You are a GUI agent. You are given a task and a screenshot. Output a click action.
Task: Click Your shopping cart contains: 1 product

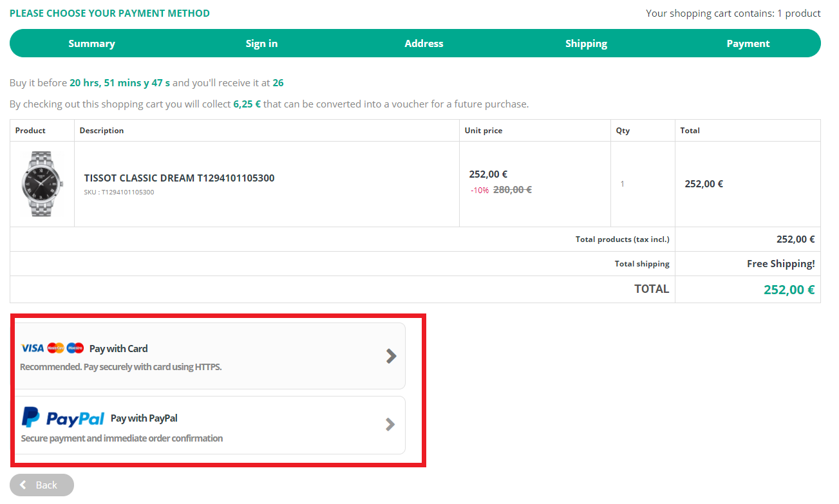733,13
